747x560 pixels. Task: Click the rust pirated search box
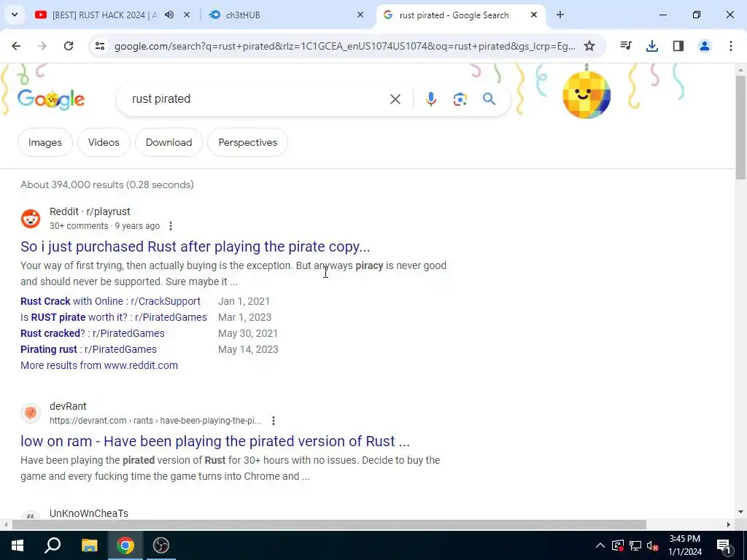coord(258,99)
